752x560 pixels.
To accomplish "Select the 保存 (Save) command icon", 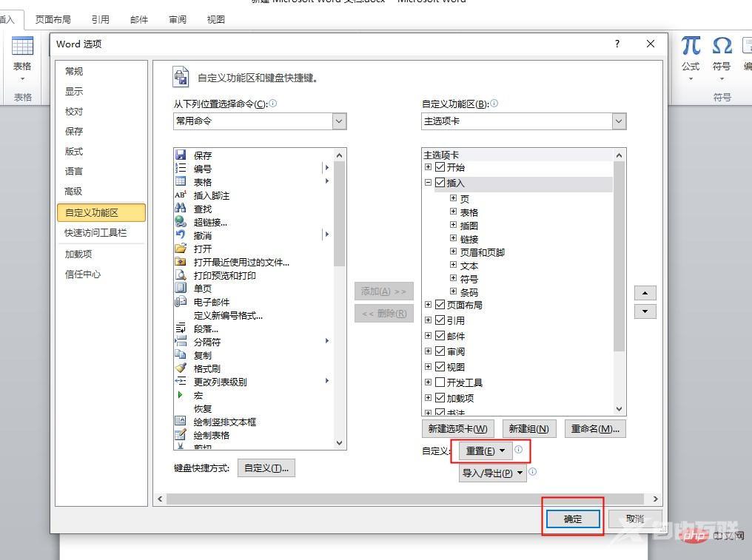I will coord(180,155).
